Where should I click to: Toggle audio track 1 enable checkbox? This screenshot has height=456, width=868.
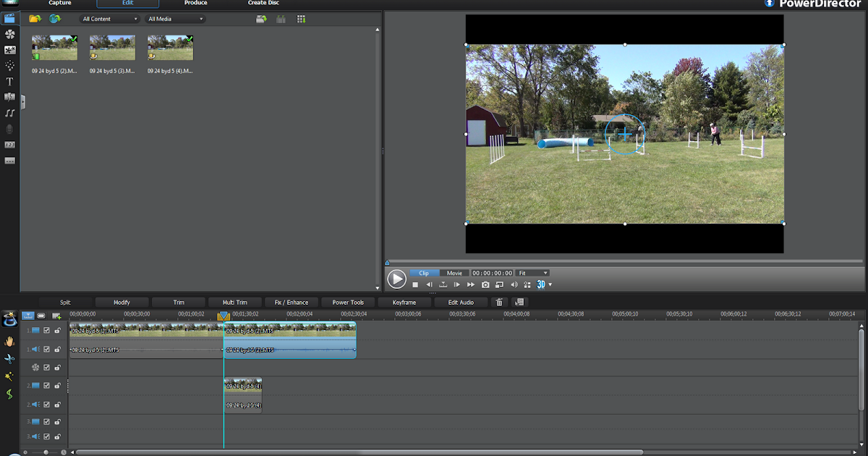[x=46, y=349]
